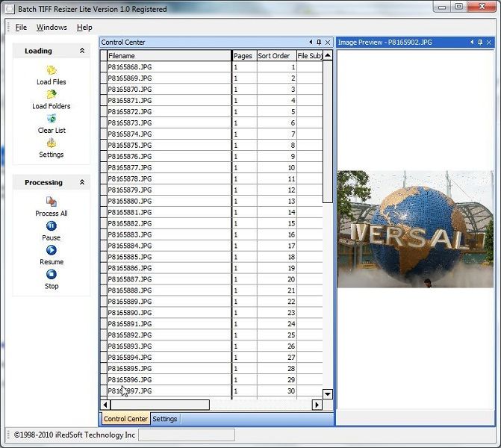Select the P8165880.JPG row
The height and width of the screenshot is (448, 501).
pos(169,202)
